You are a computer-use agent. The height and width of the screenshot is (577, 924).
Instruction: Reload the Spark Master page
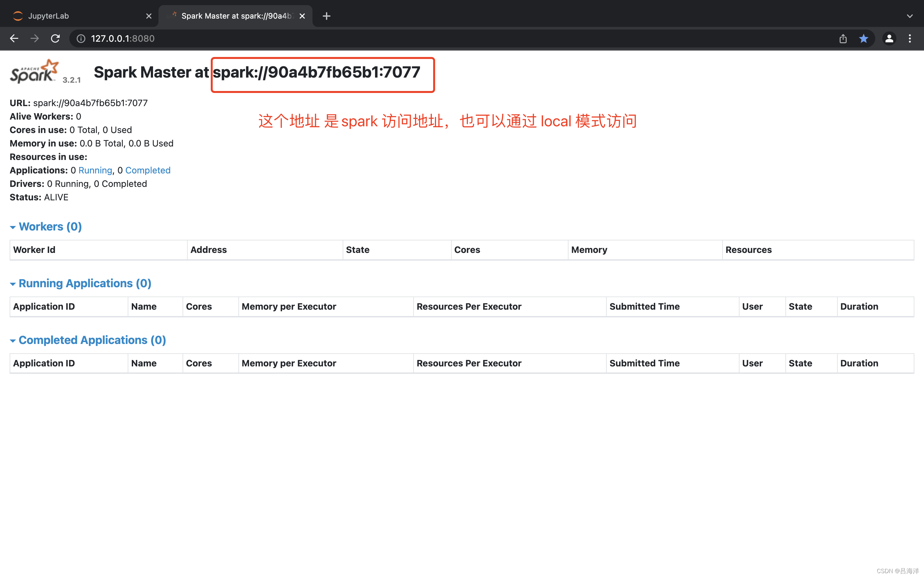(x=55, y=38)
